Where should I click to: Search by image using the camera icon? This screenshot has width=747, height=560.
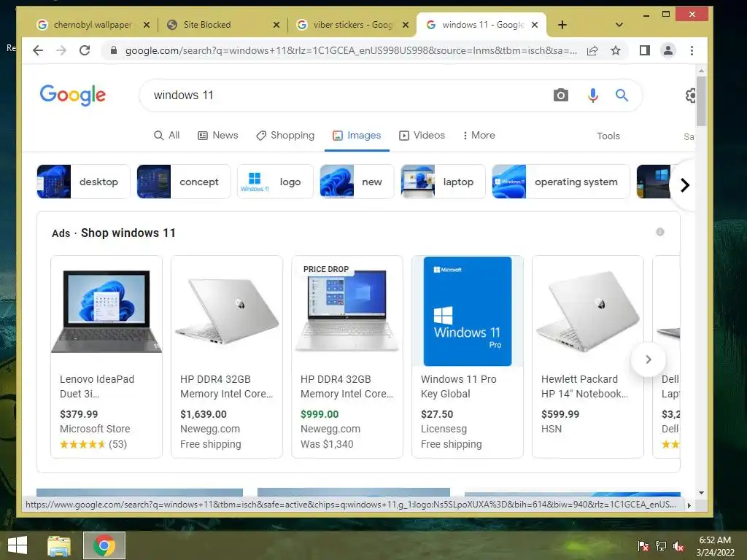[x=561, y=96]
